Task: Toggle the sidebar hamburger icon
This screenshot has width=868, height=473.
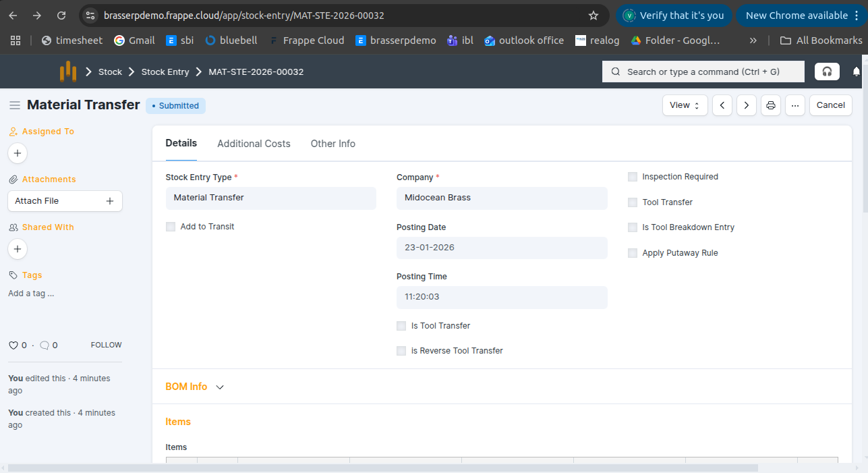Action: (x=14, y=105)
